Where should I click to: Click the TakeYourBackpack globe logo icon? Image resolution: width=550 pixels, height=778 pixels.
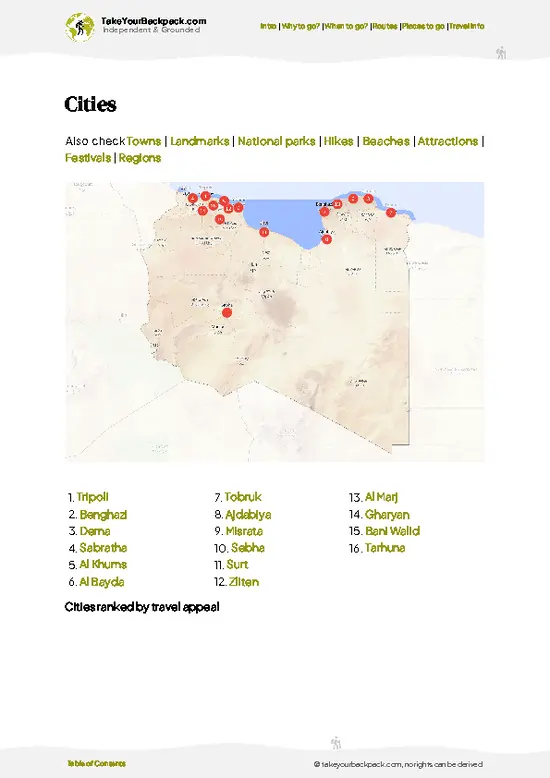[x=79, y=27]
